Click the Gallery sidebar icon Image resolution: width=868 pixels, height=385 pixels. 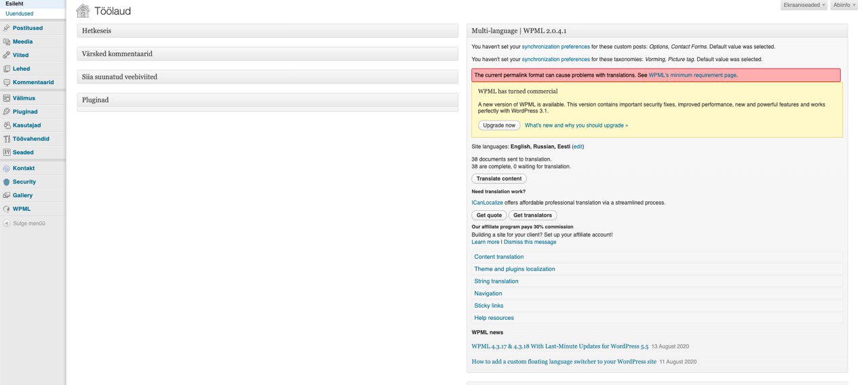(x=6, y=195)
